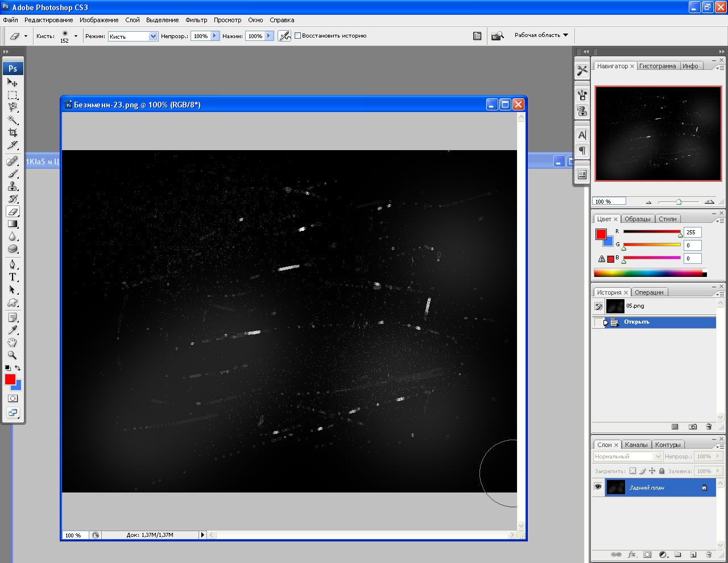
Task: Click the navigator zoom percentage field
Action: (x=609, y=201)
